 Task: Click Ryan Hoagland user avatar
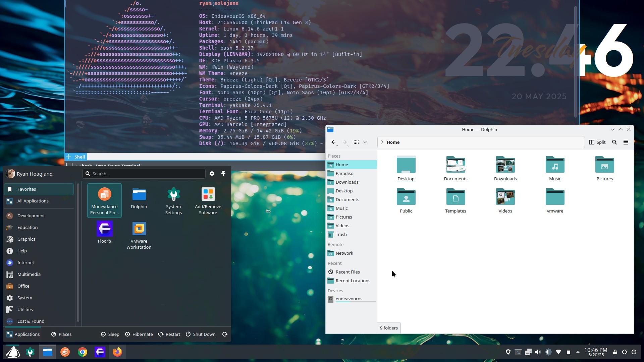[x=10, y=174]
